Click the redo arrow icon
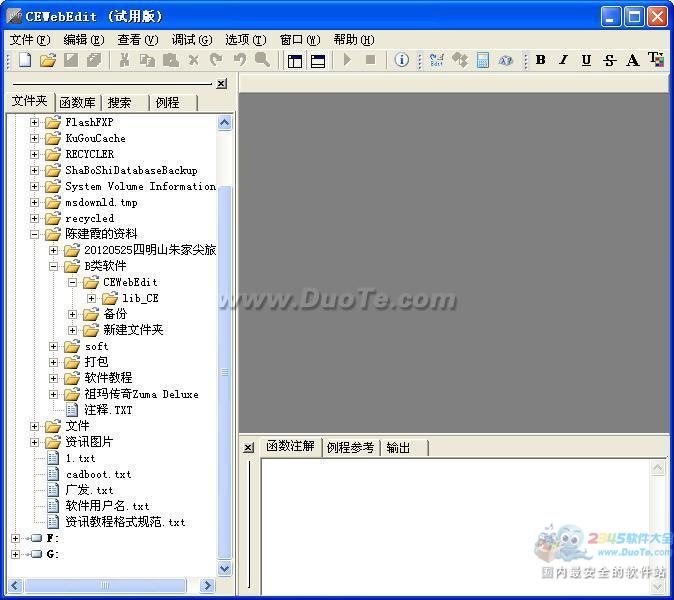Screen dimensions: 674x600 tap(216, 60)
